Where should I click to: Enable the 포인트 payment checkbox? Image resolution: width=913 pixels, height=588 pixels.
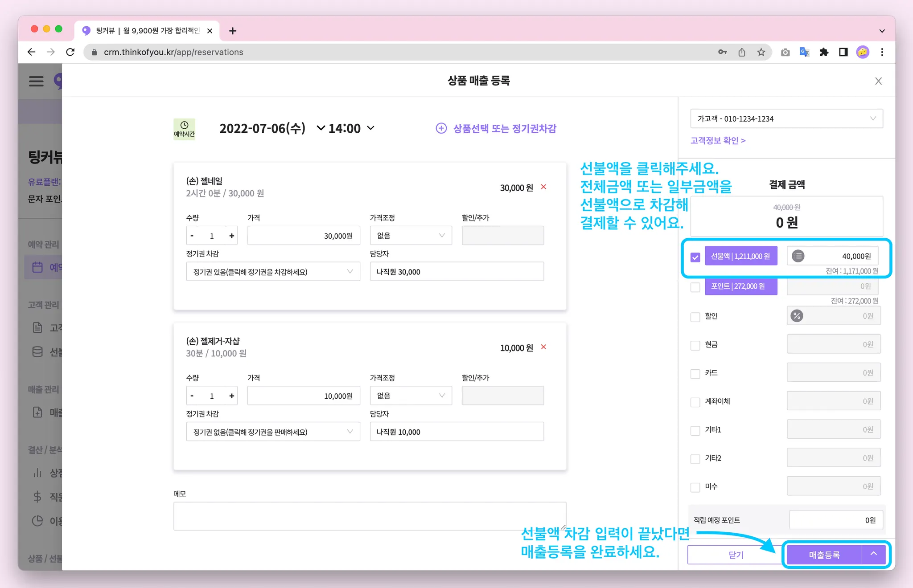tap(695, 287)
